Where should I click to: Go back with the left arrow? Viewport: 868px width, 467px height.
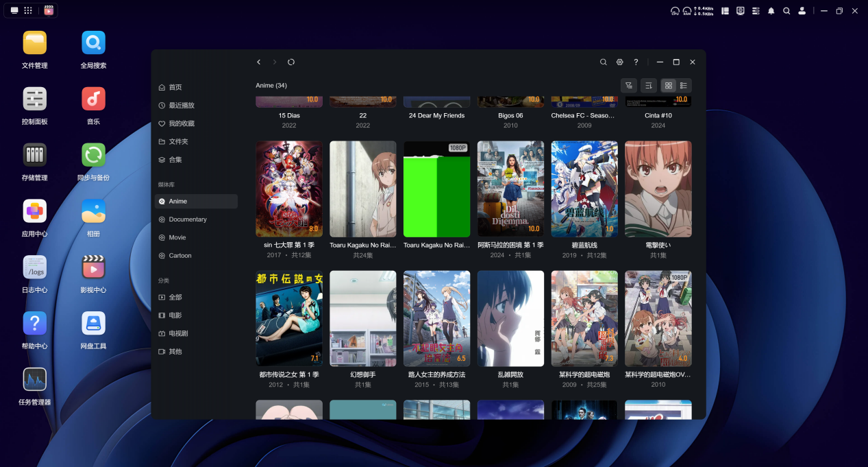tap(259, 62)
